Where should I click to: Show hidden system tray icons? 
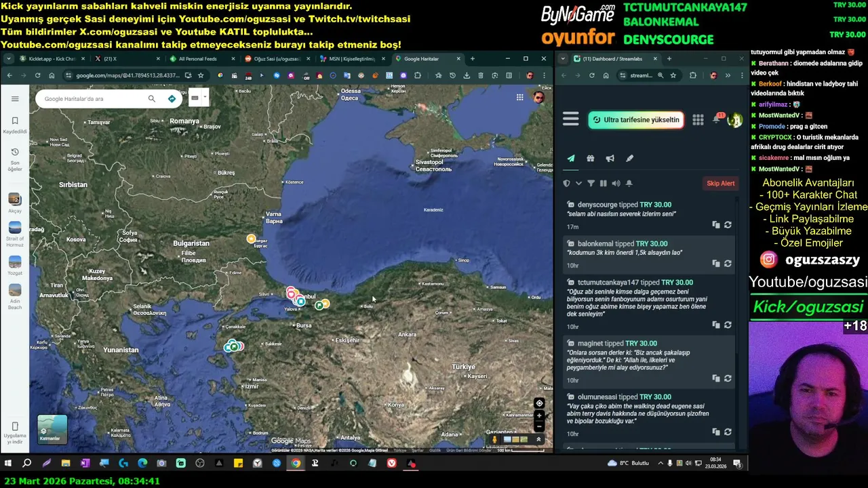tap(660, 464)
